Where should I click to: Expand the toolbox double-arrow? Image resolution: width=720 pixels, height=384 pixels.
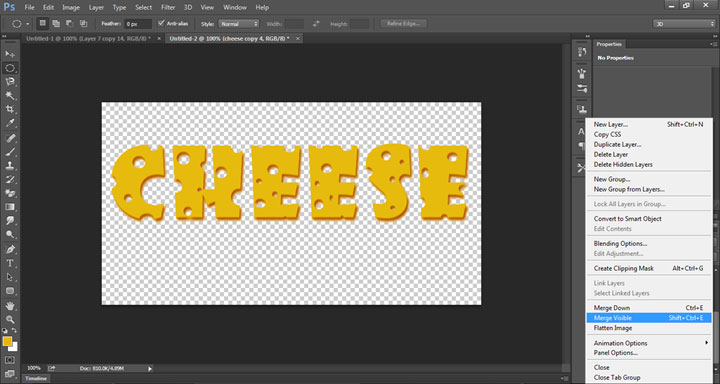4,36
